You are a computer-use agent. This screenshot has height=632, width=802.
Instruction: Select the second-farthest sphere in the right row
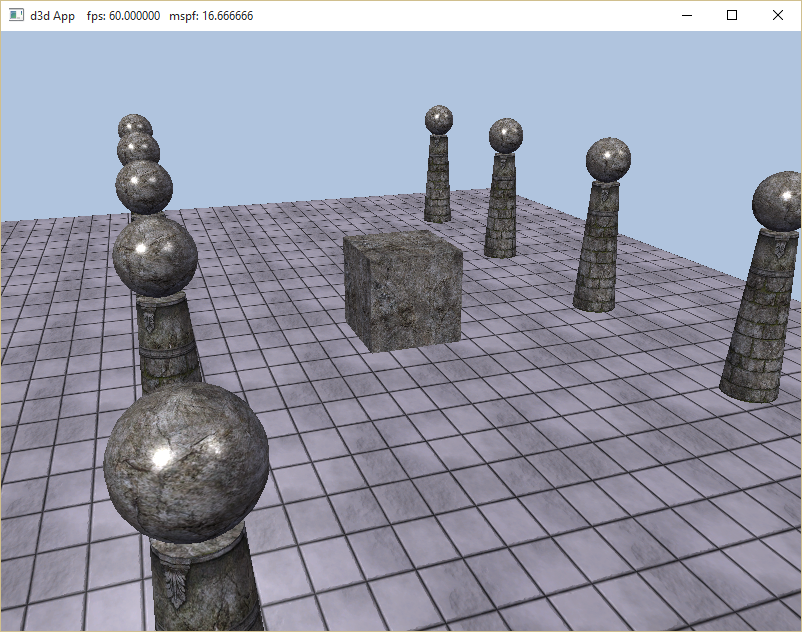506,136
